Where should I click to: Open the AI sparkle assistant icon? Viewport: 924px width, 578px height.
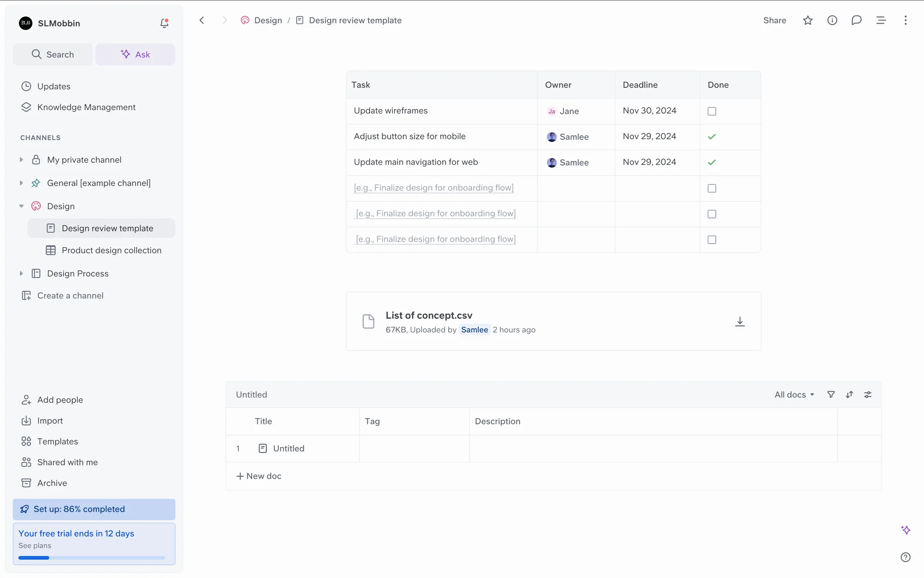905,530
